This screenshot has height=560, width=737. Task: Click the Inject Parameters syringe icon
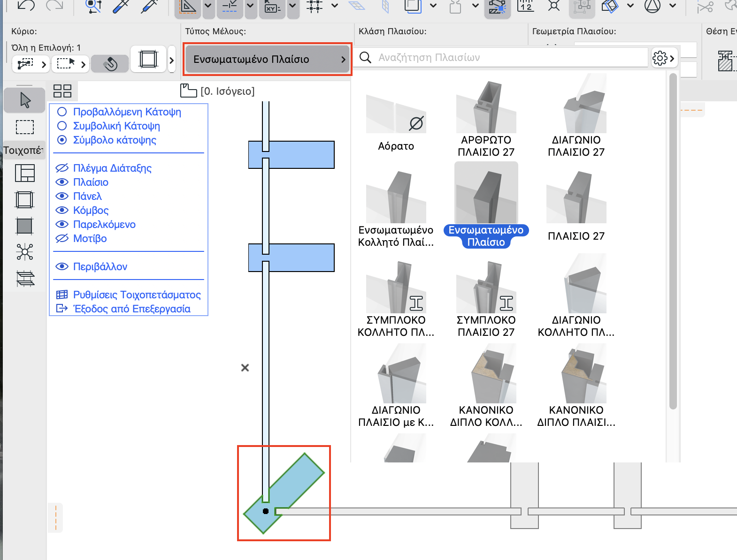[149, 7]
